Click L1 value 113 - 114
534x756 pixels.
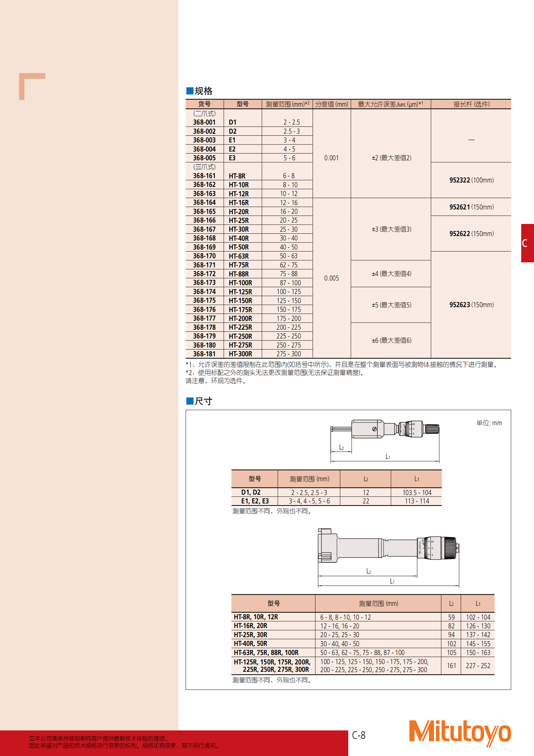coord(417,501)
